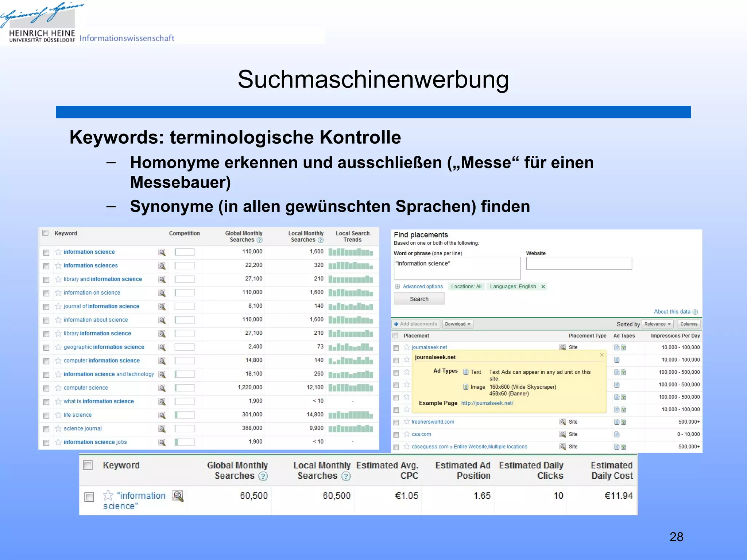
Task: Click the Word or phrase text box
Action: coord(457,268)
